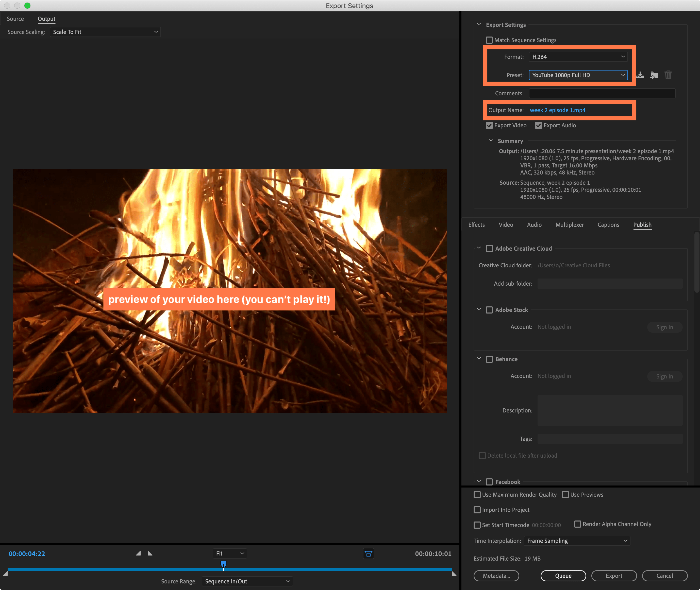Open the Video settings tab
The image size is (700, 590).
(x=506, y=225)
